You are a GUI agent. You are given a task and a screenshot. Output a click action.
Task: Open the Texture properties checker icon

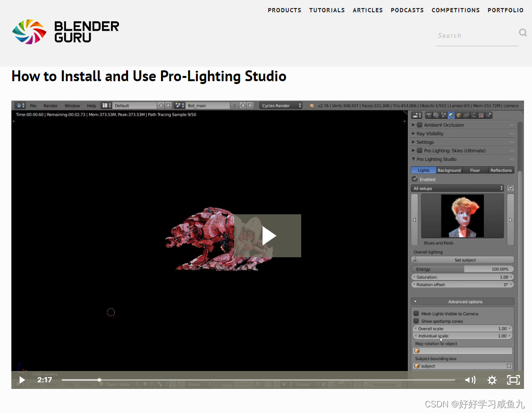pos(481,115)
